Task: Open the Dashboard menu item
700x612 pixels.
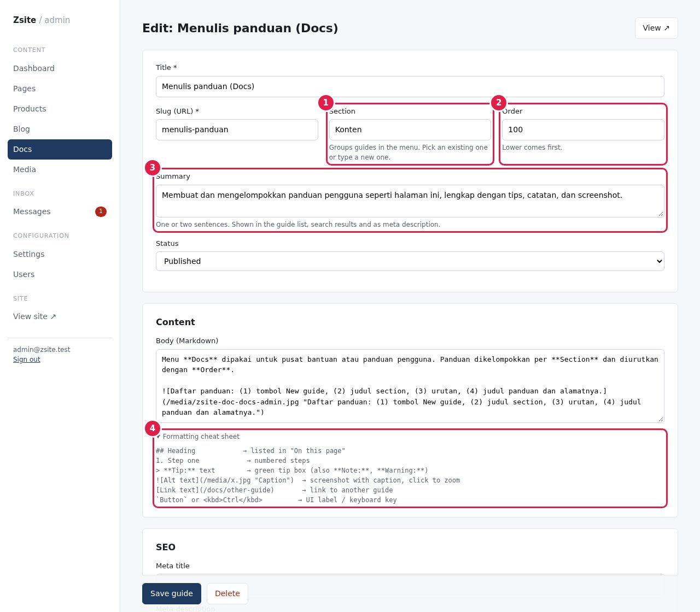Action: pyautogui.click(x=60, y=68)
